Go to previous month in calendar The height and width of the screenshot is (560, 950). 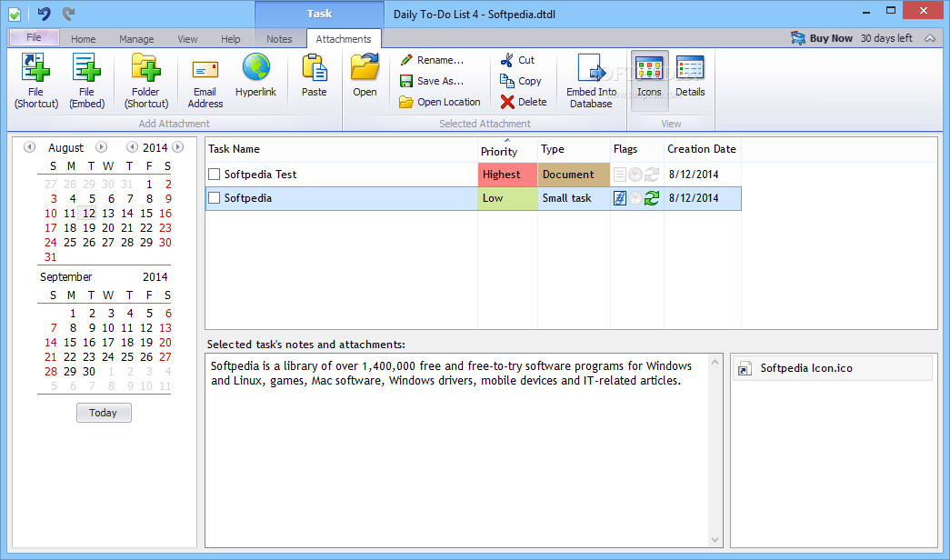29,147
